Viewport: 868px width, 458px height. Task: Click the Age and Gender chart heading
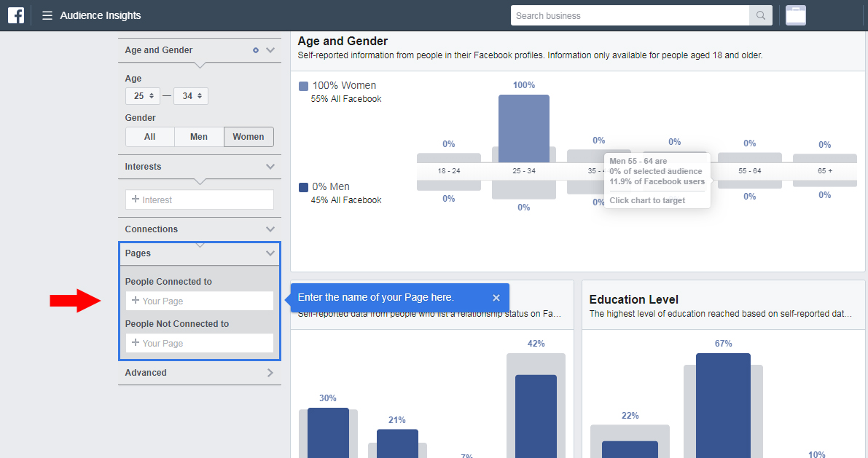[343, 41]
